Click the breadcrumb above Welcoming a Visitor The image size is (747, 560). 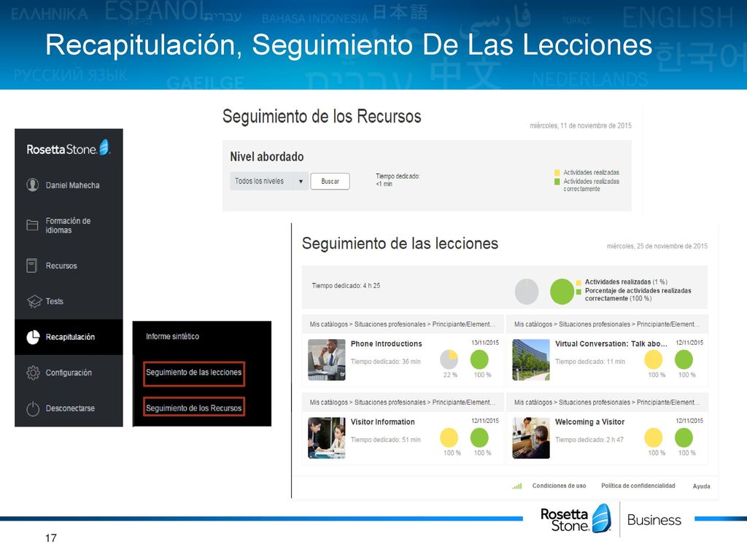point(607,402)
